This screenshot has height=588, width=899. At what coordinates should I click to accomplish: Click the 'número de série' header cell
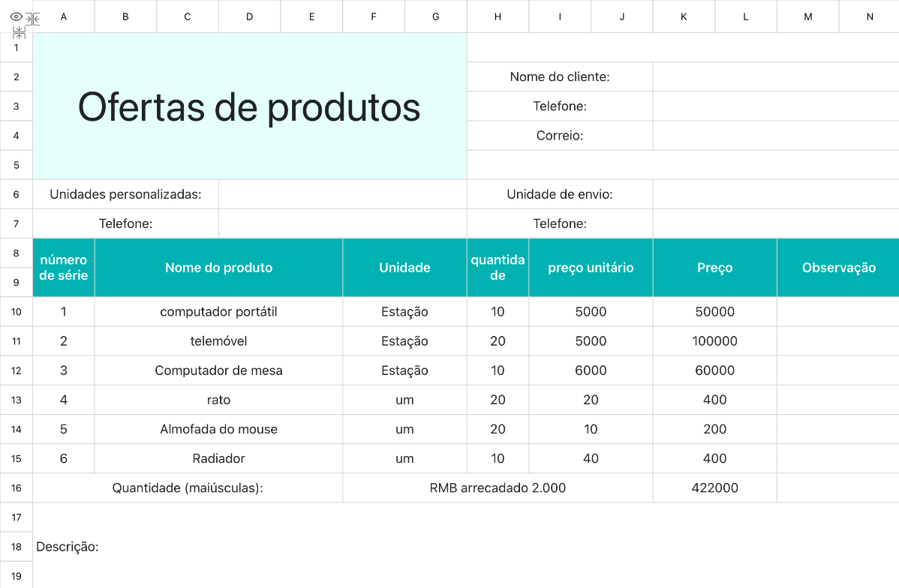[64, 268]
